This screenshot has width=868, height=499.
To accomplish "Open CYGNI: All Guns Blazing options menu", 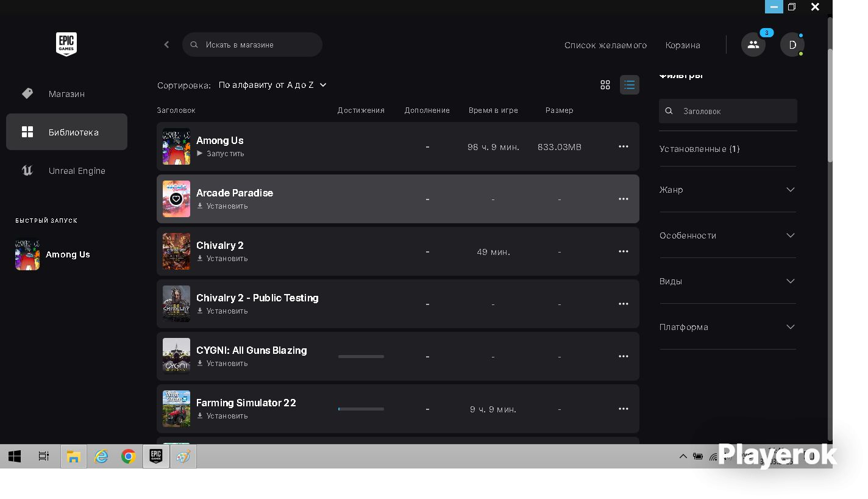I will click(624, 356).
